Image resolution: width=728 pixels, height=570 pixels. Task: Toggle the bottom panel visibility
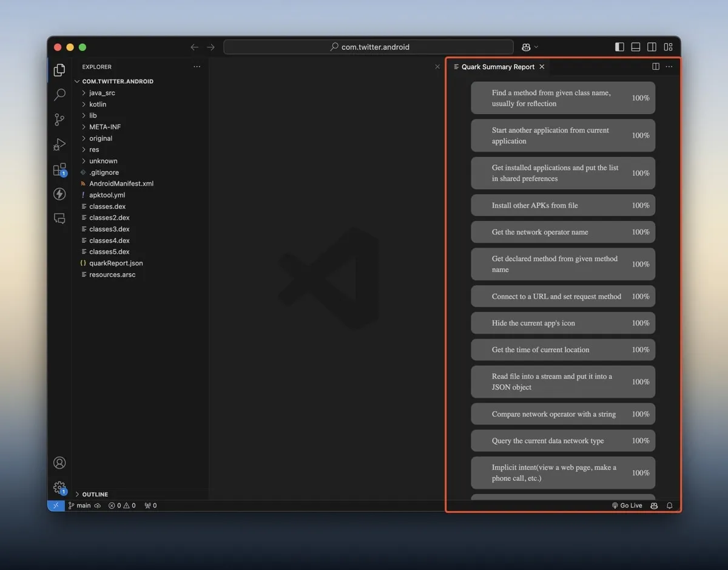(636, 47)
